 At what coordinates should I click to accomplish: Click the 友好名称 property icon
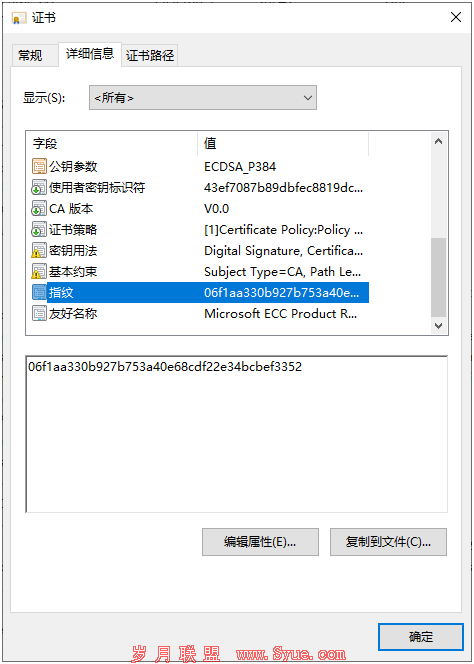39,314
